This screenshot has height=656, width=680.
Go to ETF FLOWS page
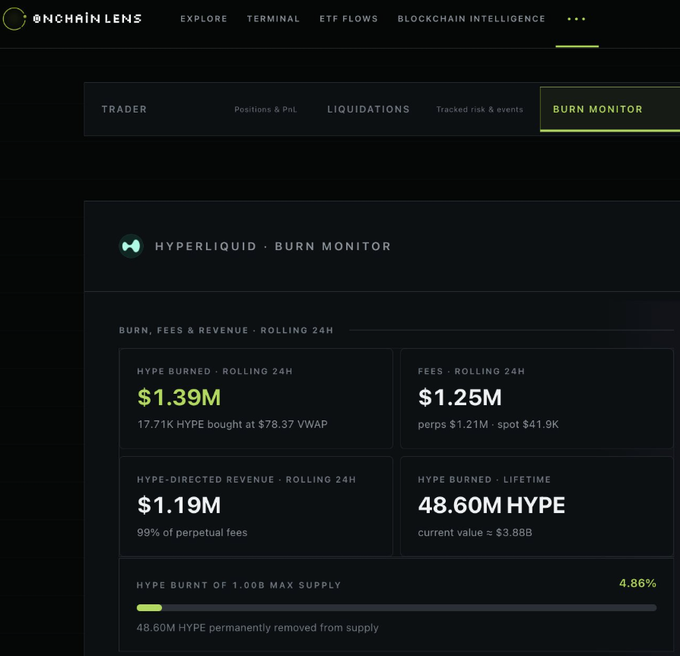tap(349, 19)
